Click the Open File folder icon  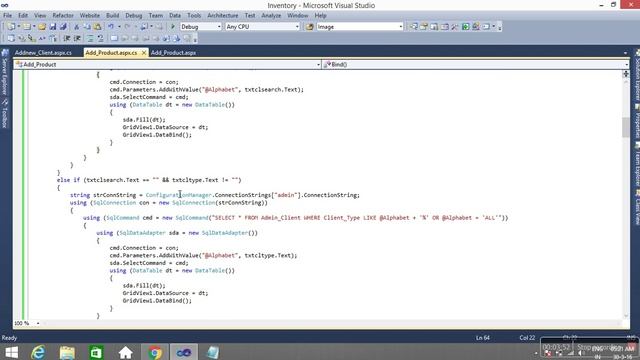[x=42, y=27]
